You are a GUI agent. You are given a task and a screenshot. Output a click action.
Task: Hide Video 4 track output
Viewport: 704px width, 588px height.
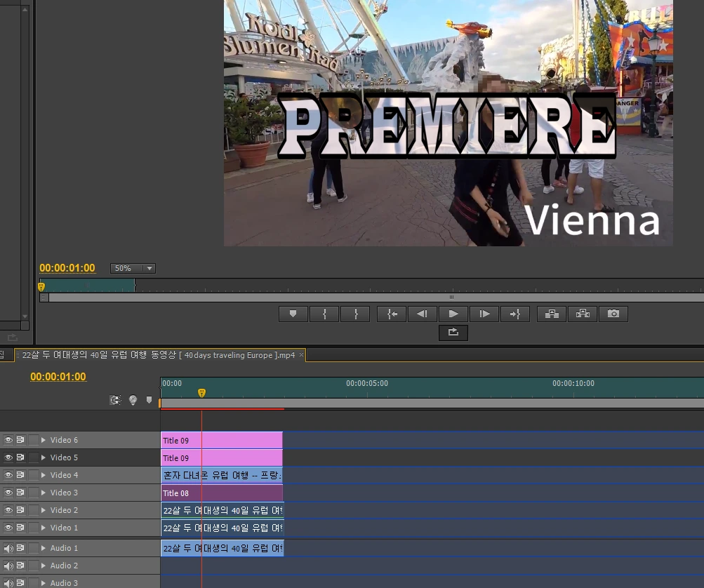click(8, 475)
